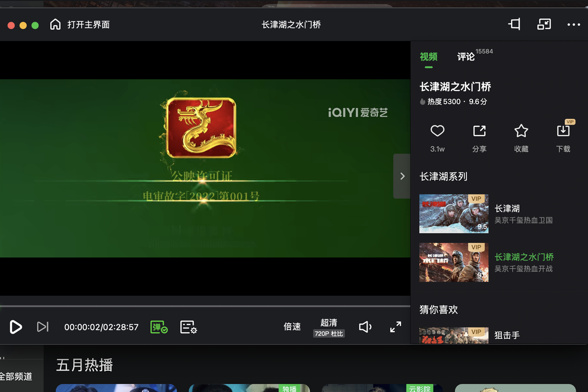Click the 长津湖之水门桥 title link in series
Image resolution: width=588 pixels, height=392 pixels.
[x=524, y=257]
